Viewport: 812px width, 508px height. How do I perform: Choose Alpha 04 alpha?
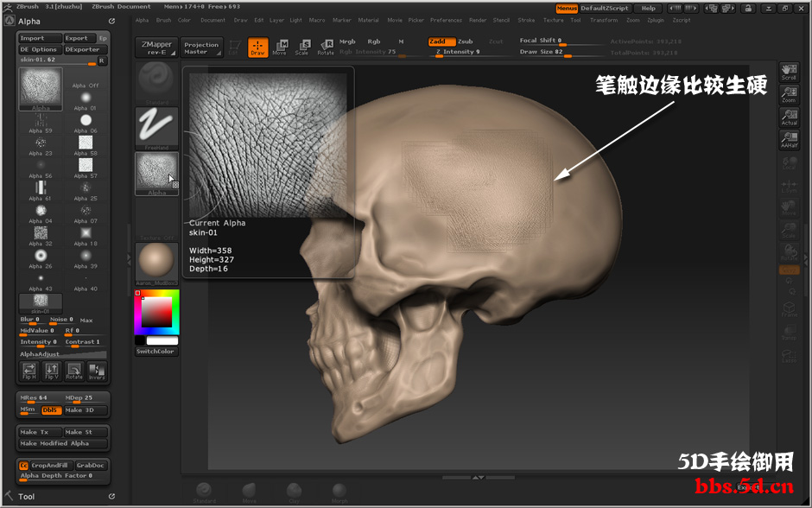point(41,213)
